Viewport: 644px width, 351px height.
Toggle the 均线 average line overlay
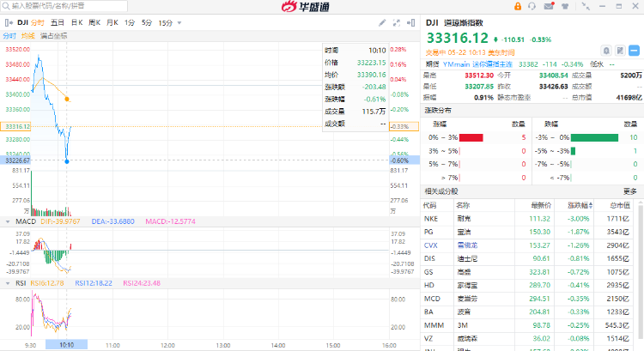(28, 36)
